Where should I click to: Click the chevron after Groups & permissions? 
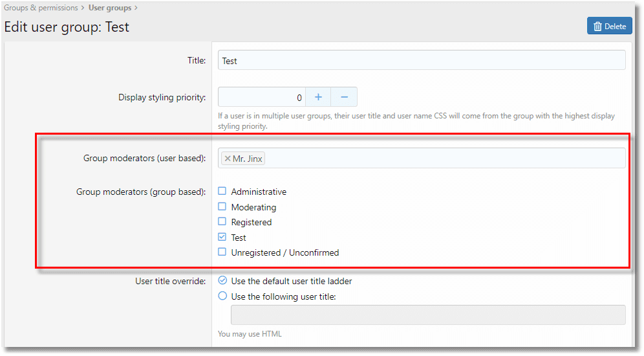[83, 8]
